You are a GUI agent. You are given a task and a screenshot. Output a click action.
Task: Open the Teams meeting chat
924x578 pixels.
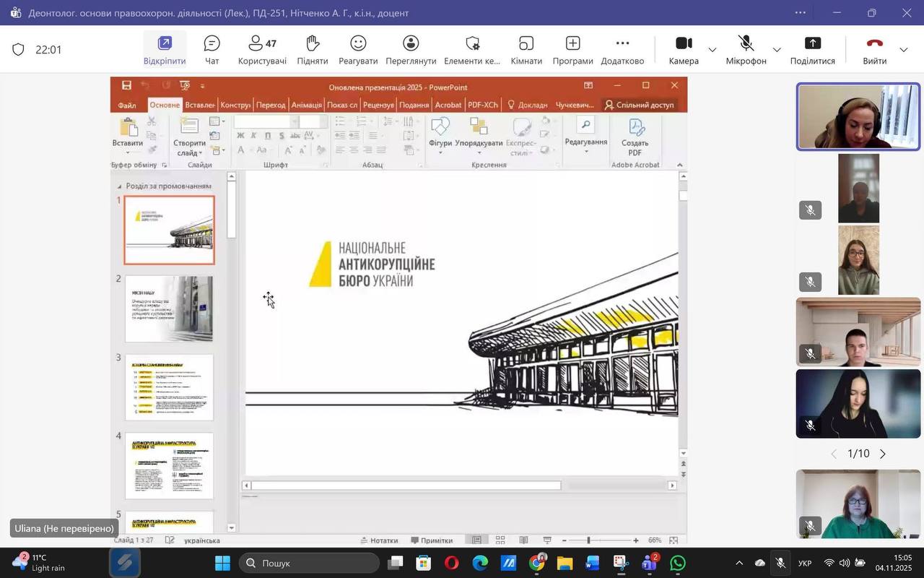212,49
